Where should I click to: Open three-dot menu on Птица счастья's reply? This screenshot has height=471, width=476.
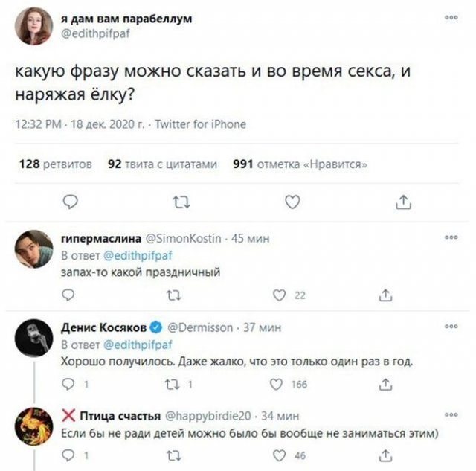point(451,414)
